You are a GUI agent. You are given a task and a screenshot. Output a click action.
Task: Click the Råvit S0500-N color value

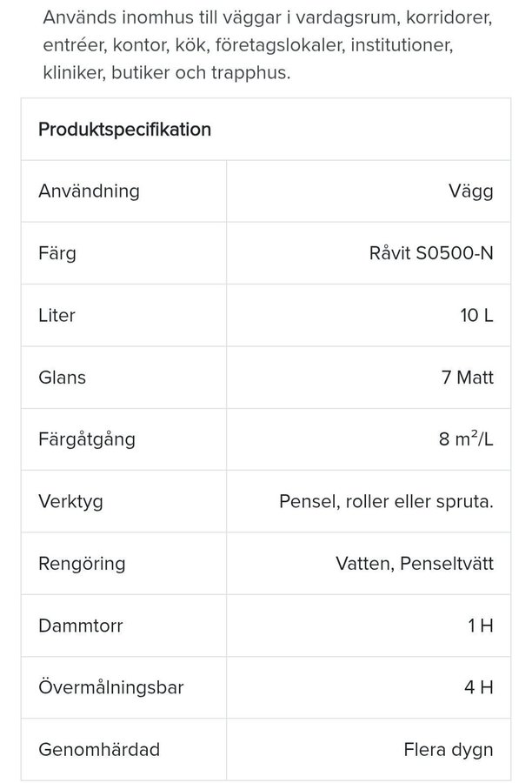tap(431, 253)
